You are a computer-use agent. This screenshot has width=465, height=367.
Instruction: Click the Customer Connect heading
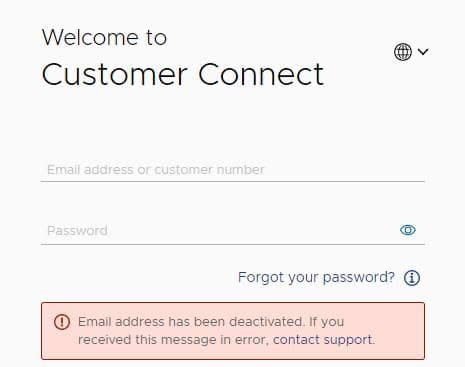click(x=182, y=74)
